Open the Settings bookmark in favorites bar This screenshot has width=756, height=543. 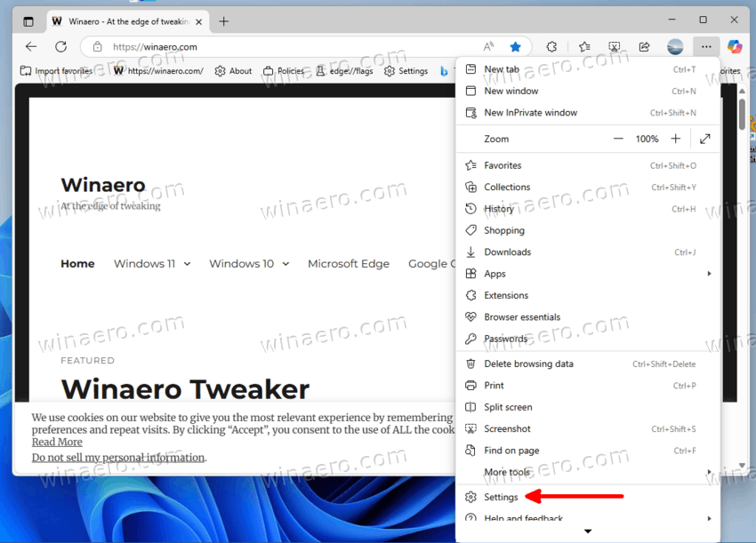(406, 71)
